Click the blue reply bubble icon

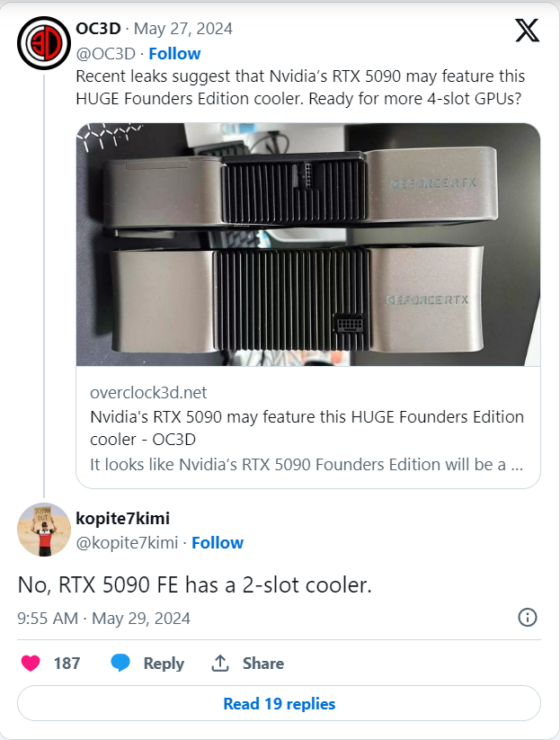(120, 663)
